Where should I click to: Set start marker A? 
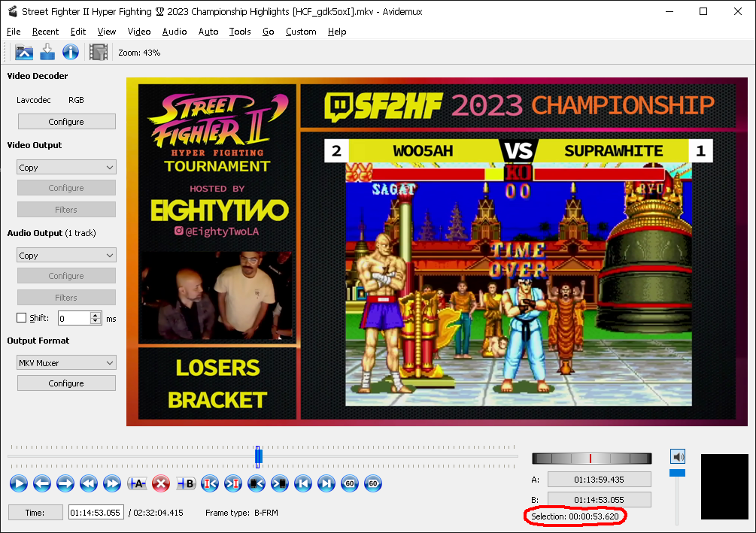point(137,483)
